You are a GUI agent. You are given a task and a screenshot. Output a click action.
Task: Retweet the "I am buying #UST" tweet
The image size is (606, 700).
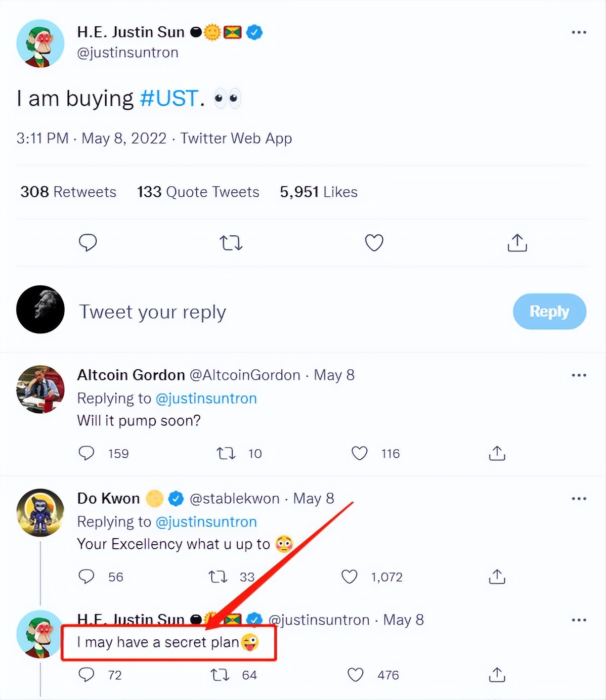pyautogui.click(x=231, y=243)
